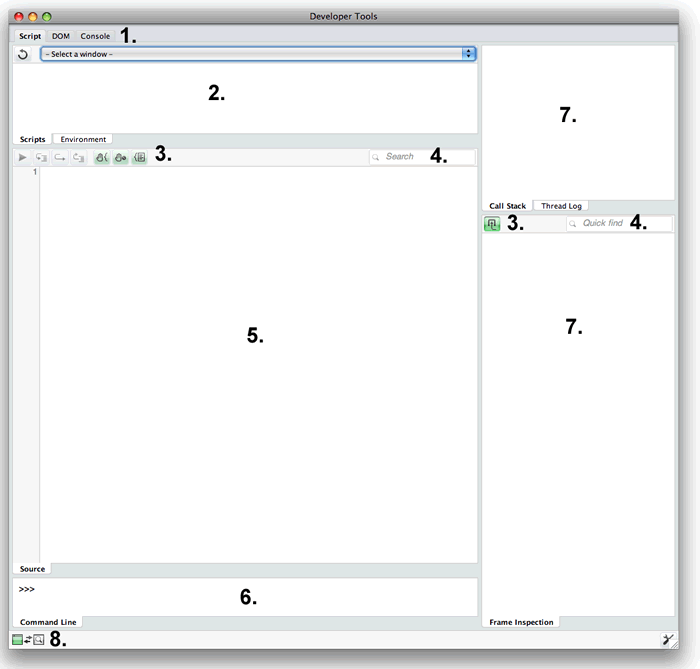The height and width of the screenshot is (669, 700).
Task: Click the magnifier icon in Quick find
Action: coord(573,224)
